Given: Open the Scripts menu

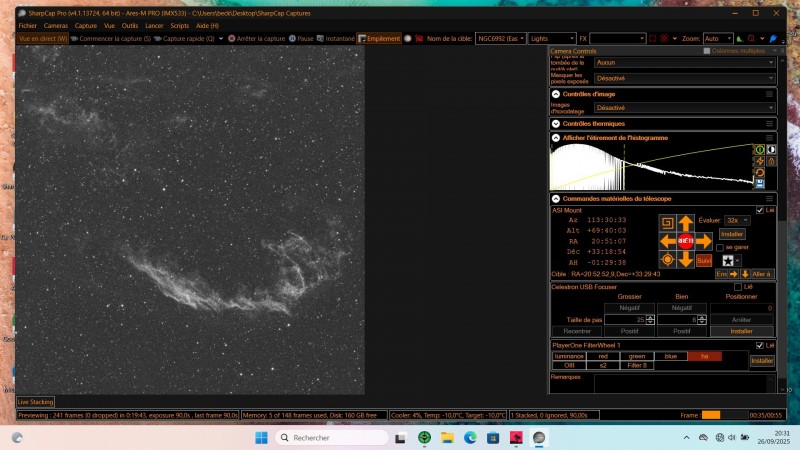Looking at the screenshot, I should (x=179, y=26).
